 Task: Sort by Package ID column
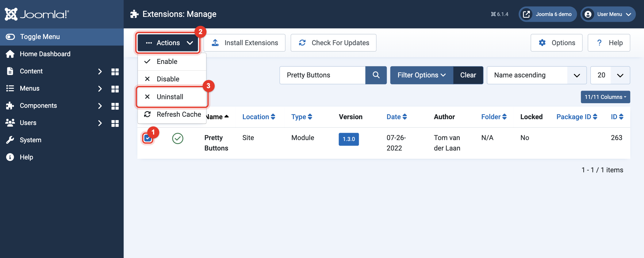click(577, 117)
